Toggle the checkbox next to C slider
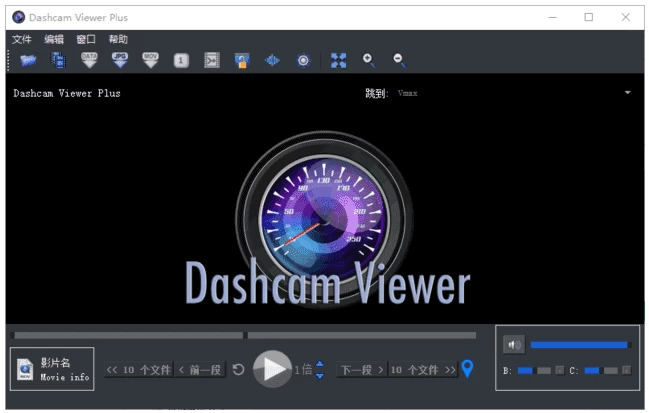The width and height of the screenshot is (649, 413). 626,371
